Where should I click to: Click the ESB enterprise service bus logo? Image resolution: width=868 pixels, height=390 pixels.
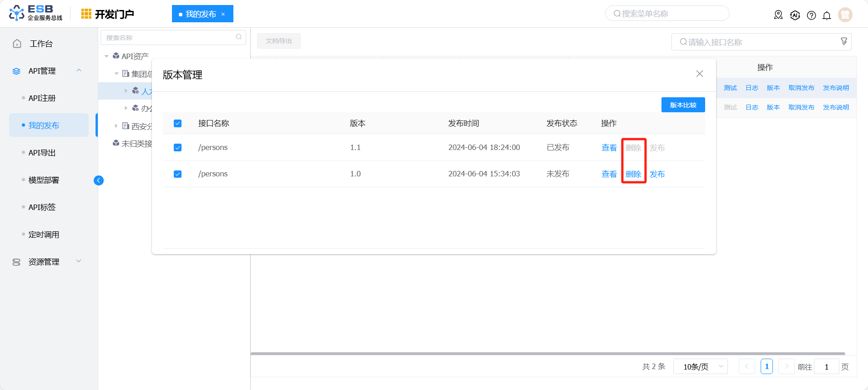pyautogui.click(x=35, y=13)
